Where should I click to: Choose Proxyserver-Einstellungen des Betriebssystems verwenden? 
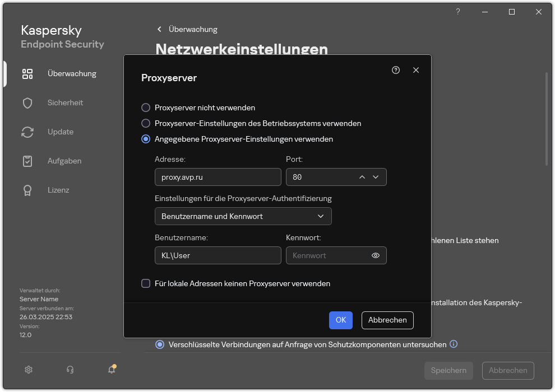146,123
